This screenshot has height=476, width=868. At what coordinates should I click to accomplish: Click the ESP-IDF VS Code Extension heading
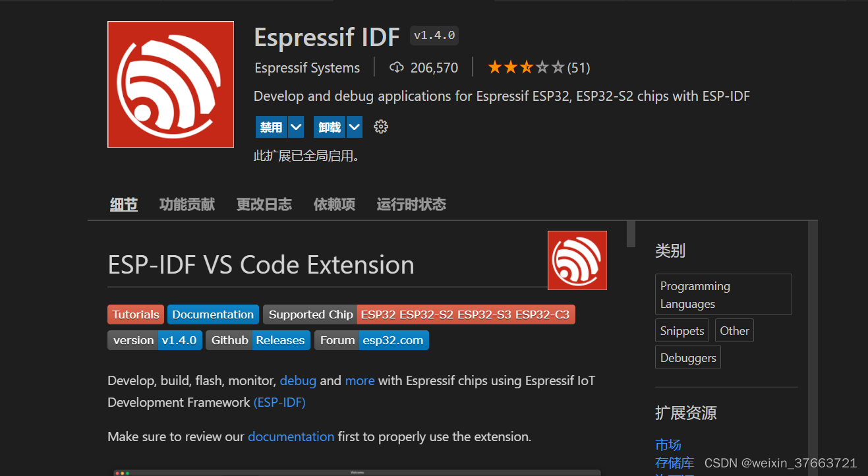pyautogui.click(x=261, y=265)
